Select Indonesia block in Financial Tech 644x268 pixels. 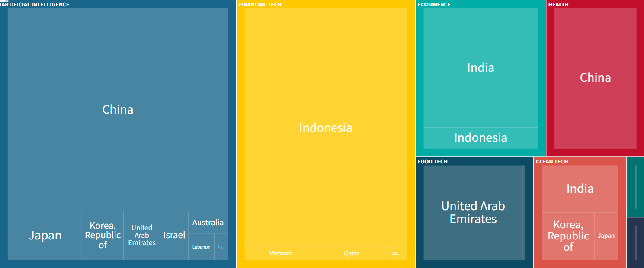(326, 128)
